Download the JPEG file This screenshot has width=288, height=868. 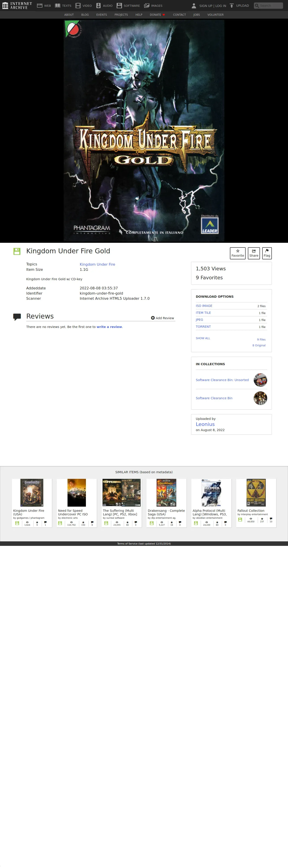point(199,320)
